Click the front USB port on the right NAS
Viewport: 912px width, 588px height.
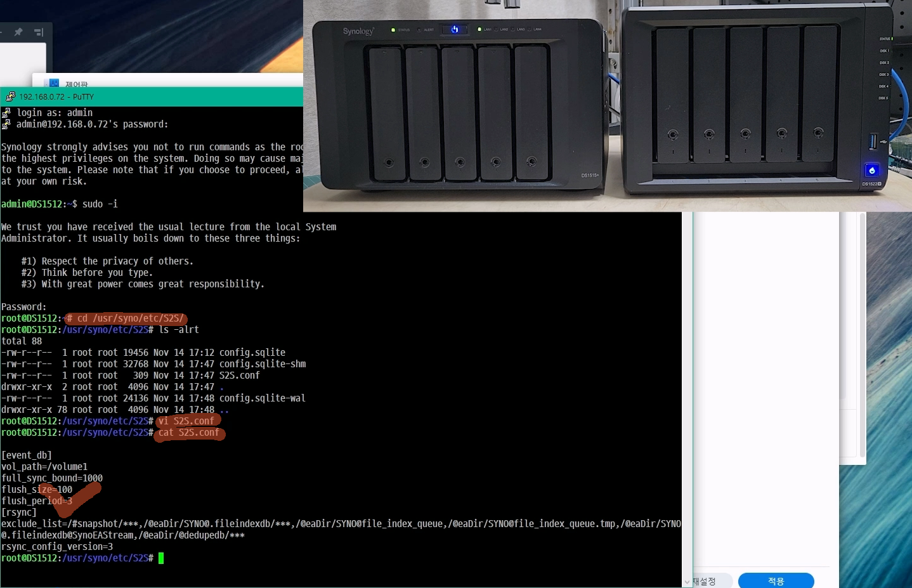(873, 141)
